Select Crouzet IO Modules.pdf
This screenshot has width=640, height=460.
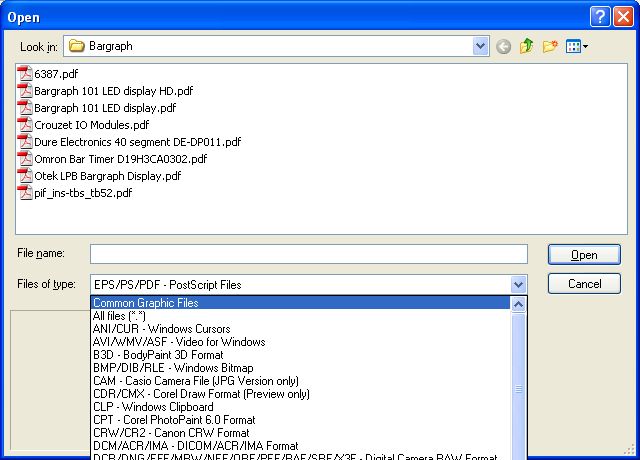click(x=91, y=125)
